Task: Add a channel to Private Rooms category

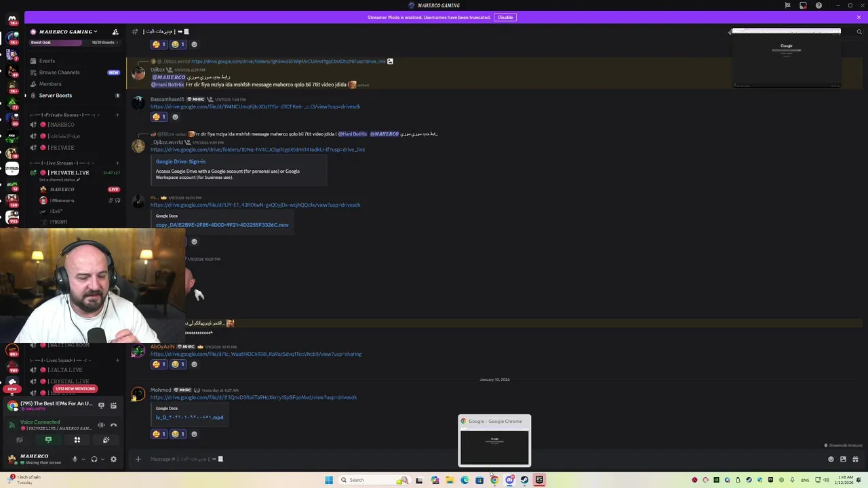Action: [117, 115]
